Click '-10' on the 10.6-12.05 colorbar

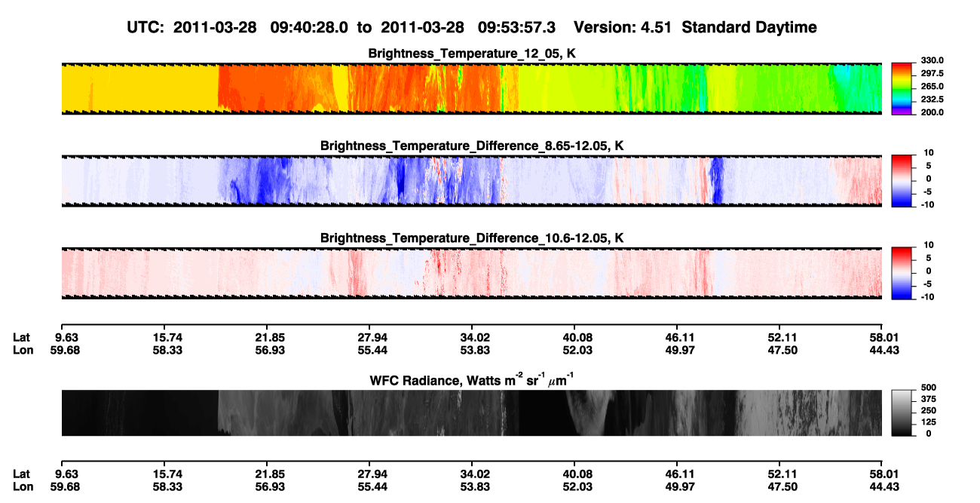point(928,296)
